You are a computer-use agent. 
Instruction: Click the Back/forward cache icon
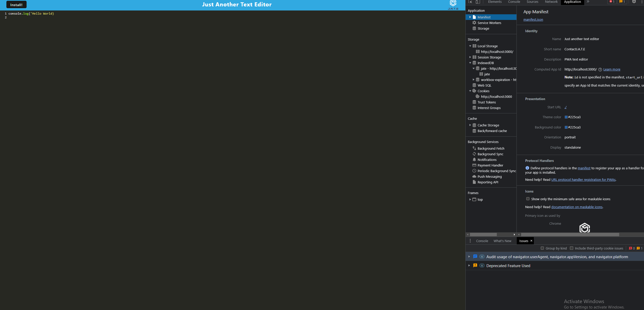click(x=474, y=131)
